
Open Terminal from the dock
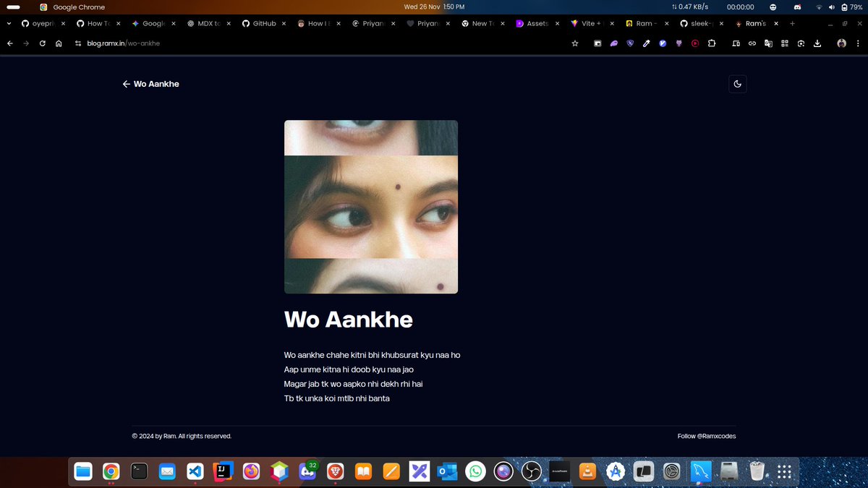[x=139, y=472]
